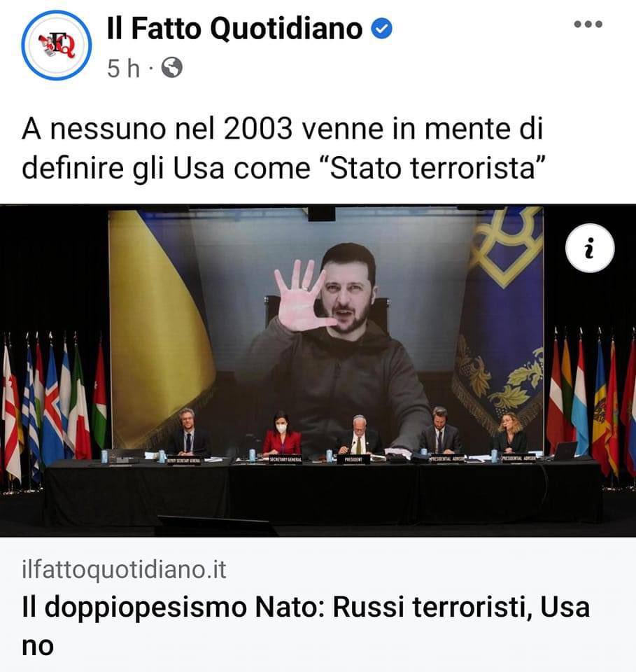Image resolution: width=636 pixels, height=672 pixels.
Task: Click the "PRESIDENT" name plate in photo
Action: coord(353,459)
